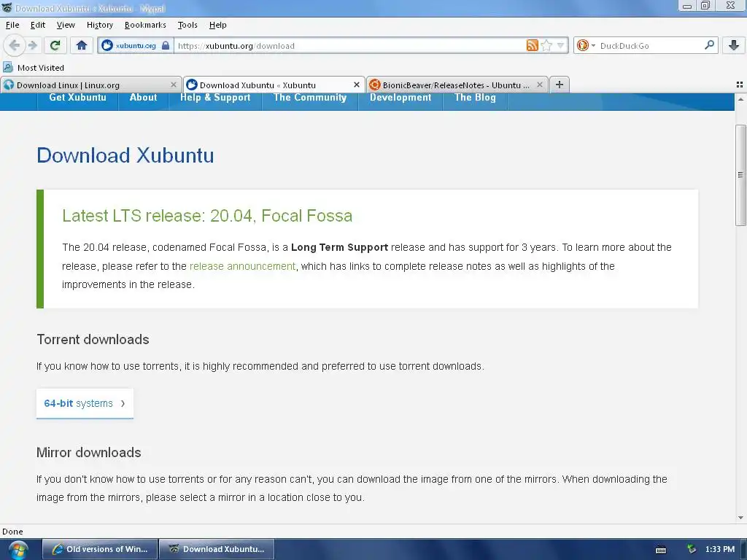
Task: Open the Most Visited bookmarks folder
Action: point(34,68)
